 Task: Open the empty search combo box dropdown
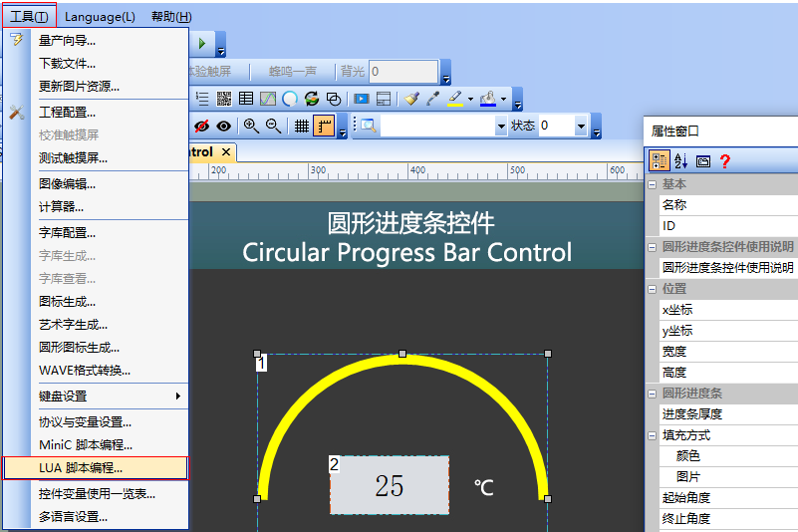point(501,126)
